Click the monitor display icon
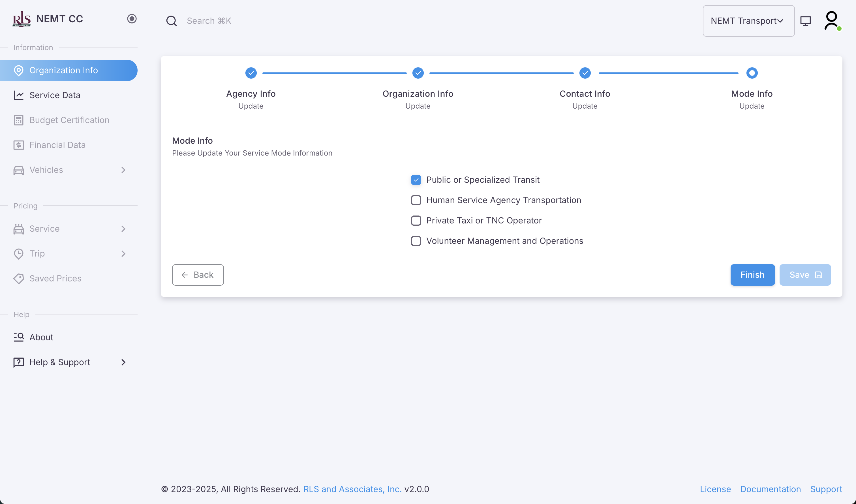 click(805, 21)
